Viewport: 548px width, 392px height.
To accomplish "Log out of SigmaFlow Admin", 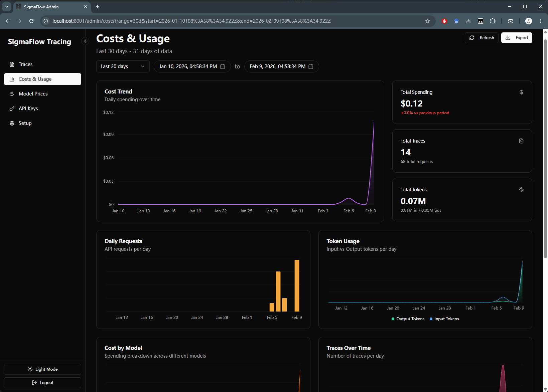I will click(42, 383).
